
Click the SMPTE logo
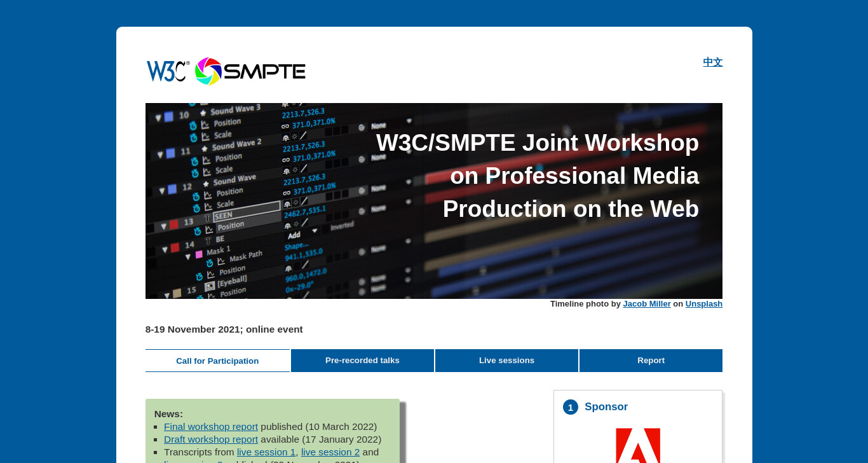click(250, 71)
